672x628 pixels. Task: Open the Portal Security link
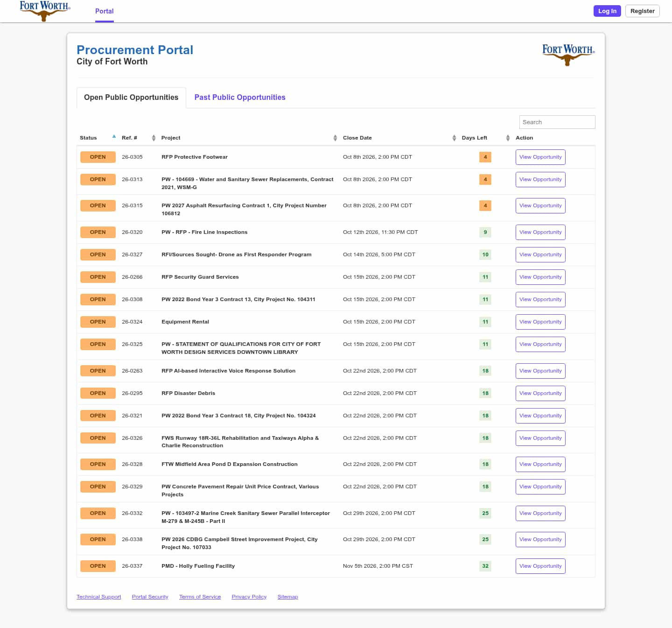150,597
